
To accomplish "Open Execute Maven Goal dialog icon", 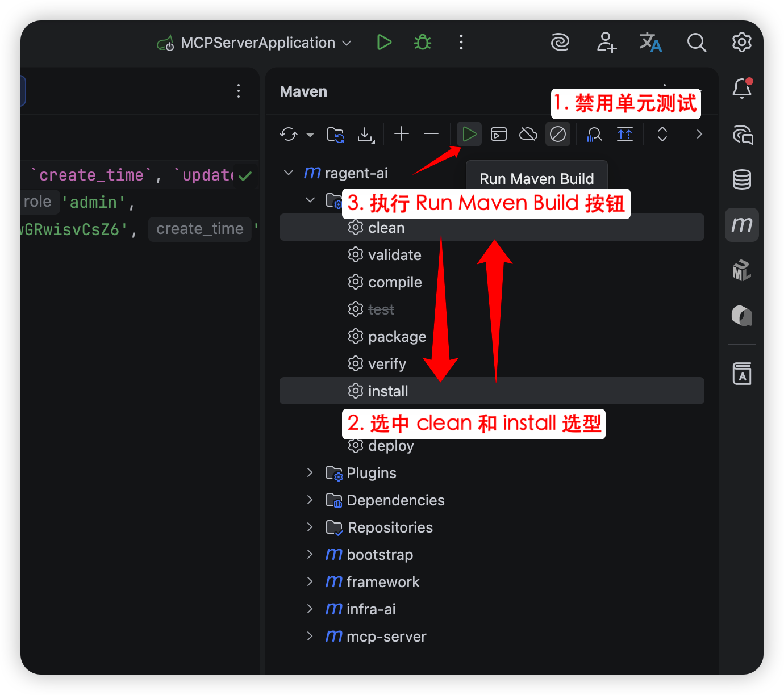I will 498,135.
